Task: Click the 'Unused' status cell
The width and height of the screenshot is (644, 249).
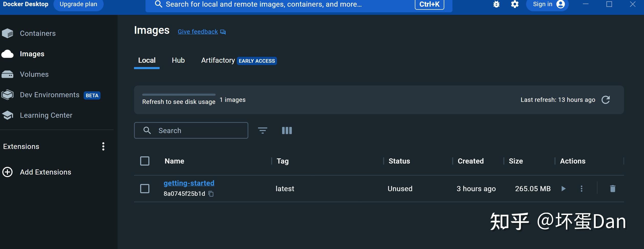Action: (x=400, y=189)
